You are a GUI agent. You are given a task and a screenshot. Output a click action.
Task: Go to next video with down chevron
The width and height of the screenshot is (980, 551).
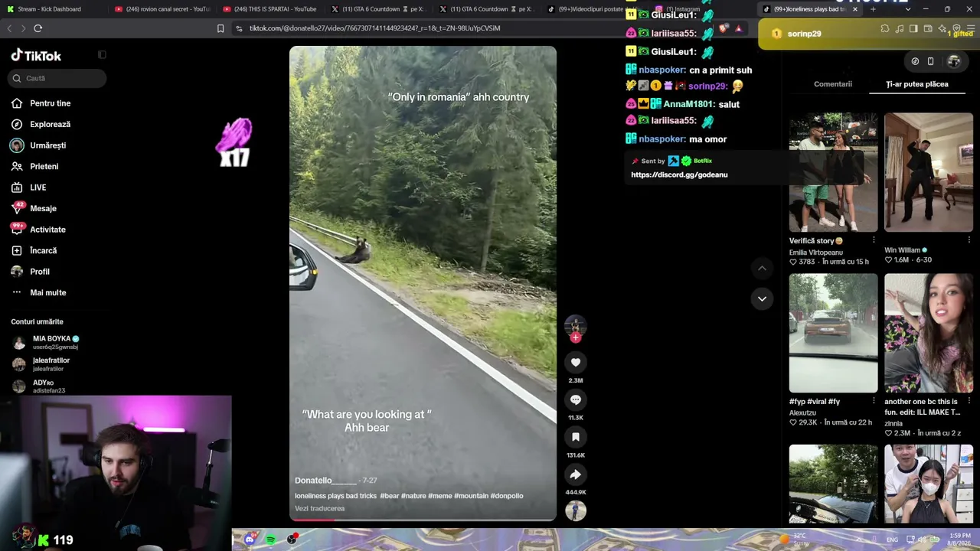tap(762, 298)
